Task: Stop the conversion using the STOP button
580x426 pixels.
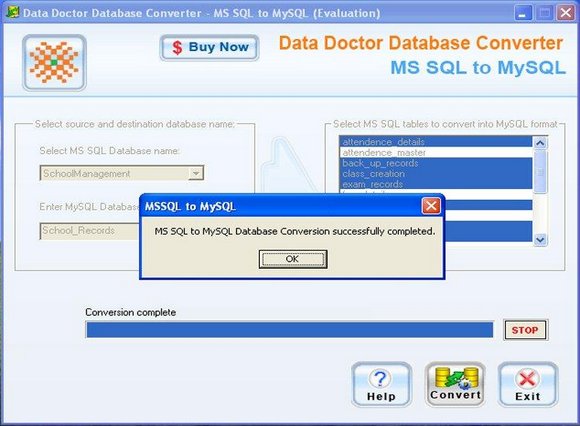Action: (x=525, y=330)
